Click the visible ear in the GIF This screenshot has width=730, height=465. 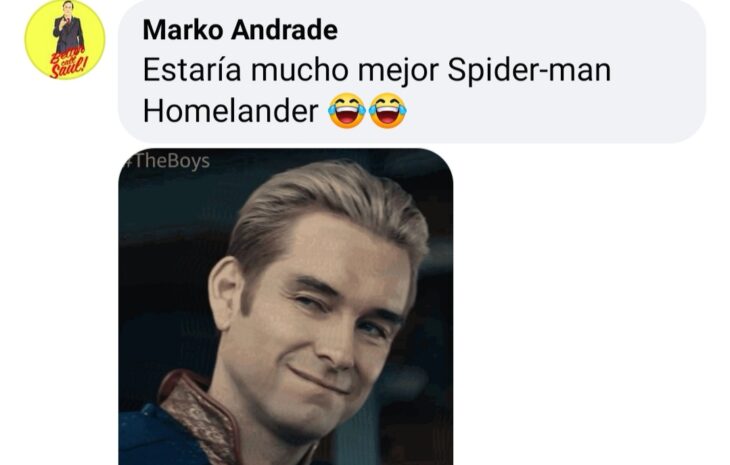[x=225, y=294]
